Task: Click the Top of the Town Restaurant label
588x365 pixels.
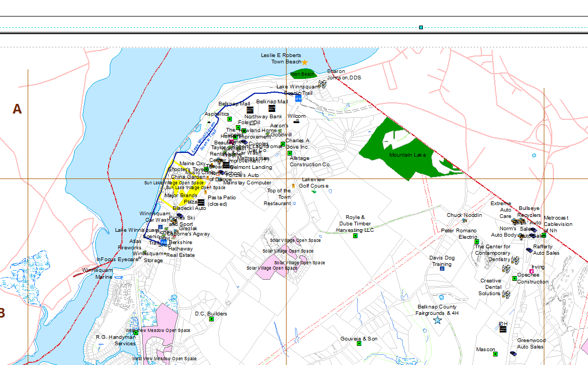Action: click(x=278, y=197)
